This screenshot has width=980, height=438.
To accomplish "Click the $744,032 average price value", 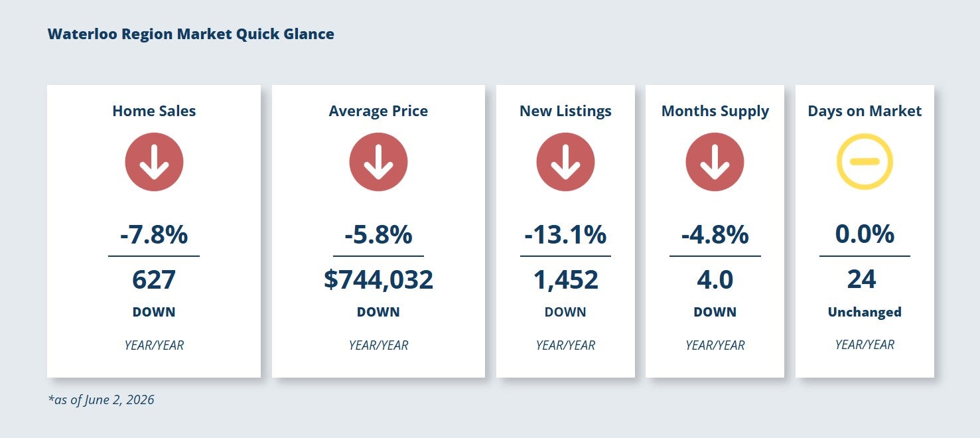I will click(x=378, y=279).
